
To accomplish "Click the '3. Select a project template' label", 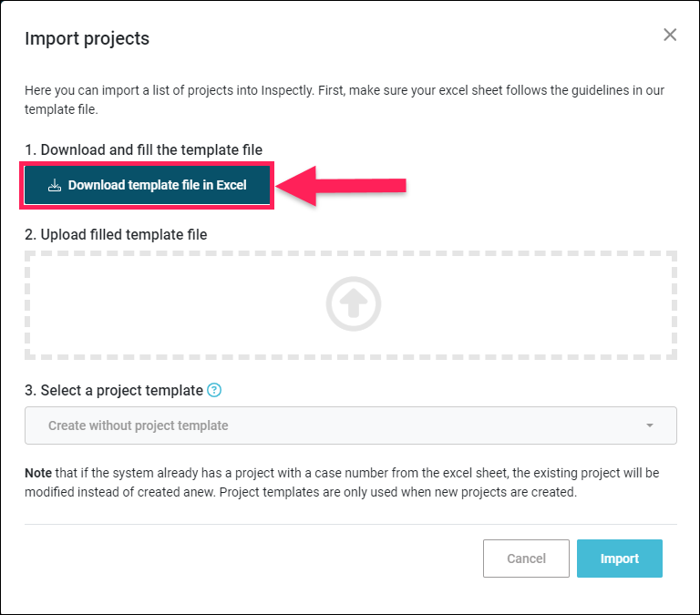I will 114,390.
